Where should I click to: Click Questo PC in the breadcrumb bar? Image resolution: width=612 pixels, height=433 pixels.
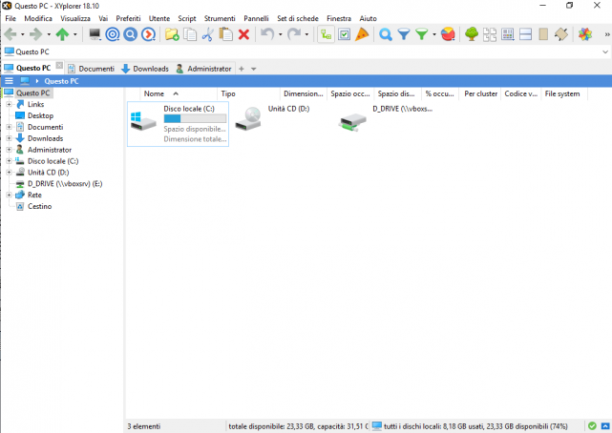61,81
